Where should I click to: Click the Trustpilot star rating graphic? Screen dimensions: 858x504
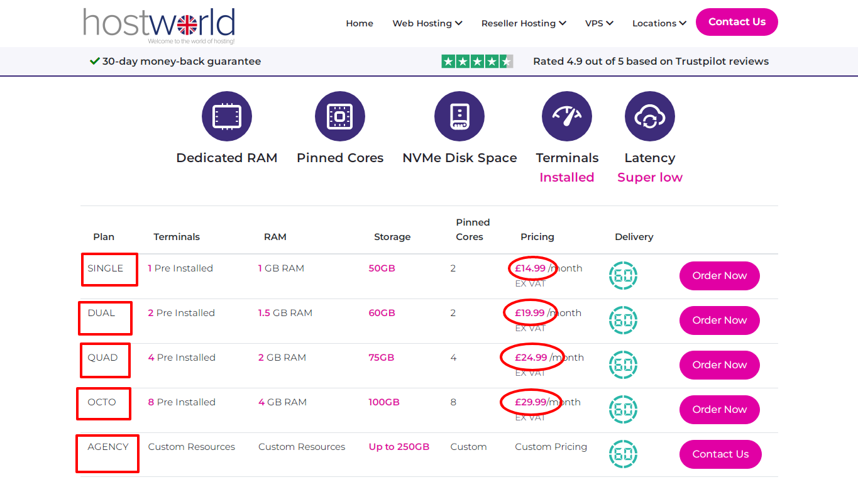478,62
